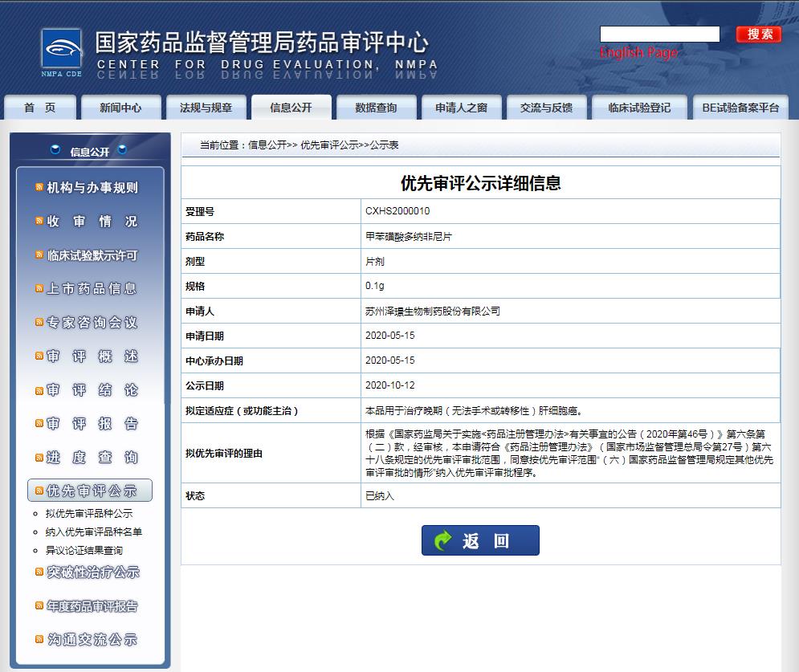Open the 交流与反馈 navigation tab
Viewport: 799px width, 672px height.
pyautogui.click(x=546, y=108)
